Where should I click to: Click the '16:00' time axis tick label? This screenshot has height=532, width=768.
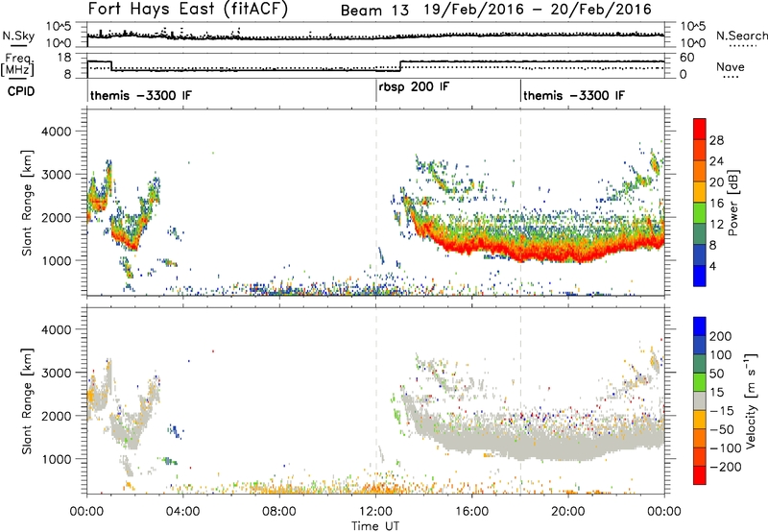pos(471,512)
